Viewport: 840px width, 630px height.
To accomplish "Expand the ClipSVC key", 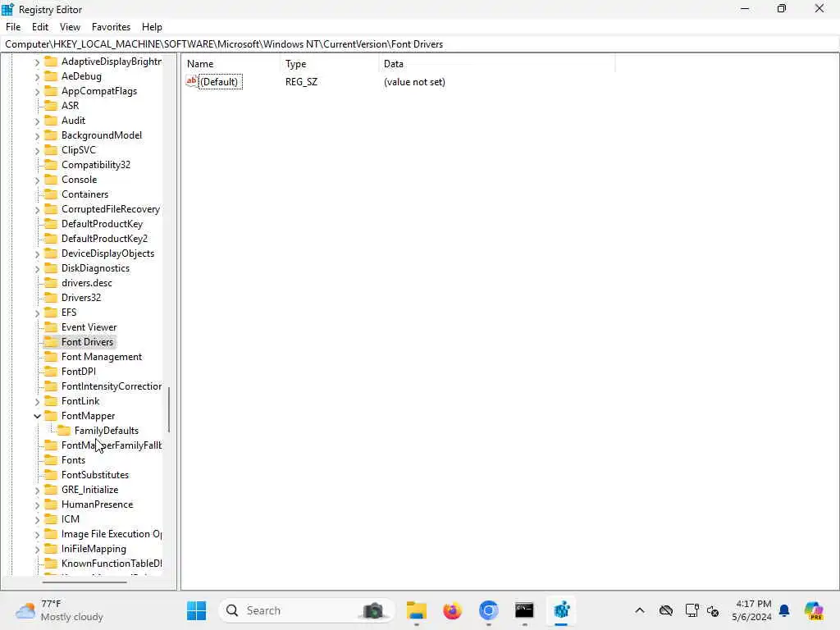I will coord(37,151).
